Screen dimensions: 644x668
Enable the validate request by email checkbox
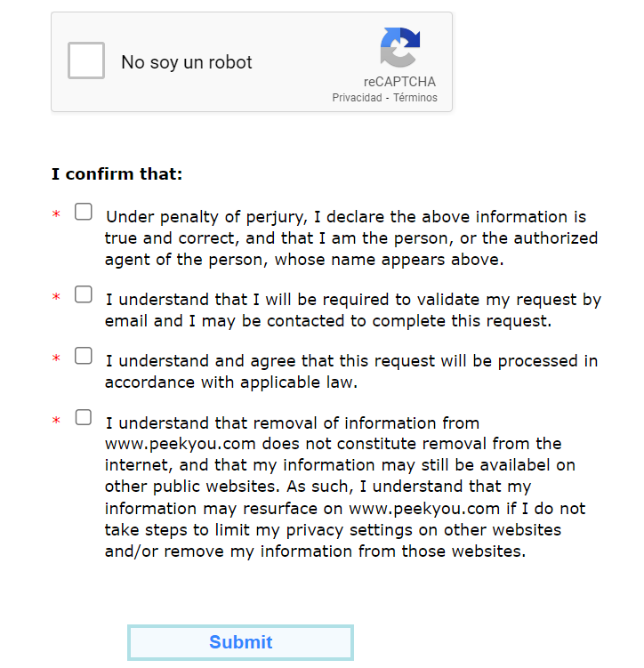(84, 294)
